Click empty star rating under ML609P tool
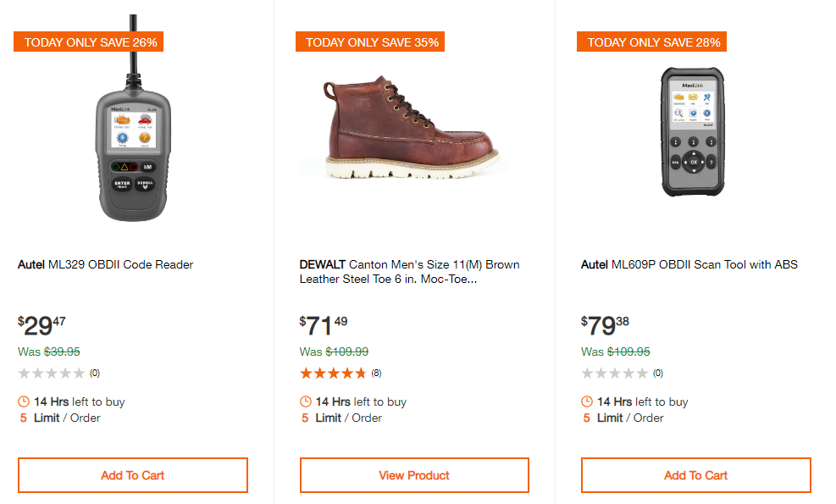The height and width of the screenshot is (504, 836). point(615,373)
